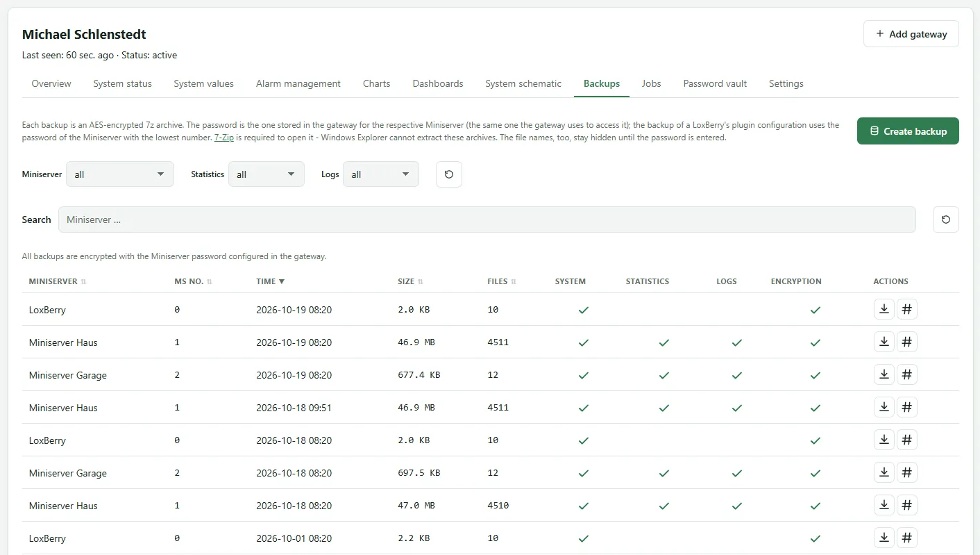Show hash of LoxBerry 2026-10-18 backup
980x555 pixels.
point(906,440)
